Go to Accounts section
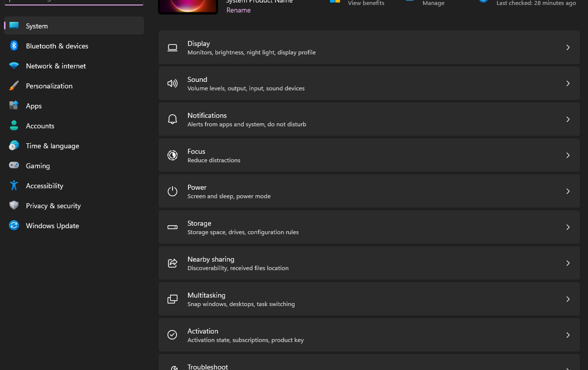The image size is (588, 370). click(40, 126)
